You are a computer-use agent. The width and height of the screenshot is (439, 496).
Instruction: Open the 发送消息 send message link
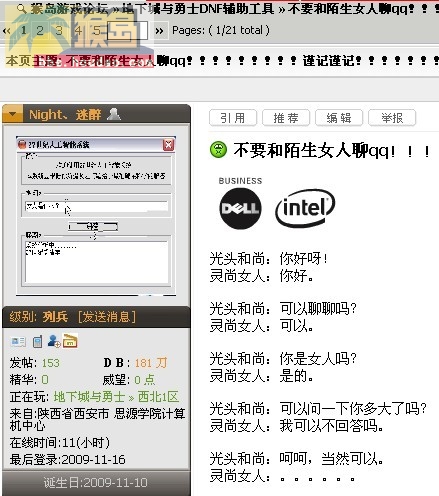[x=107, y=316]
